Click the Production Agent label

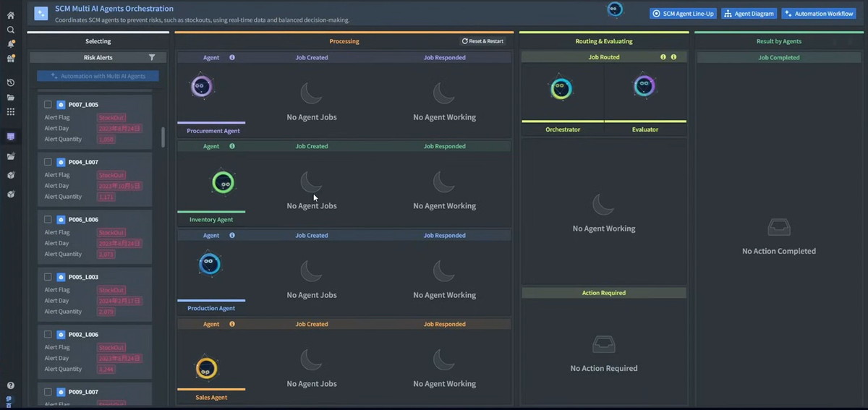click(x=211, y=308)
